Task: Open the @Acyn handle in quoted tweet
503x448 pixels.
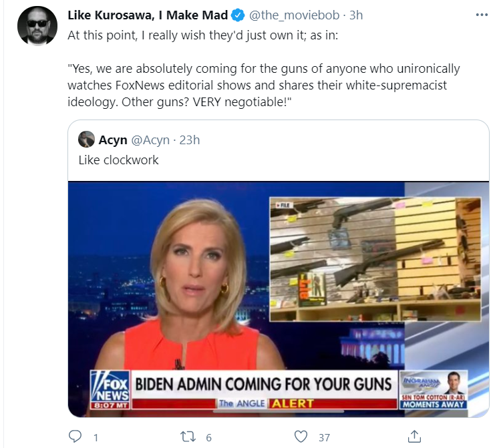Action: point(150,140)
